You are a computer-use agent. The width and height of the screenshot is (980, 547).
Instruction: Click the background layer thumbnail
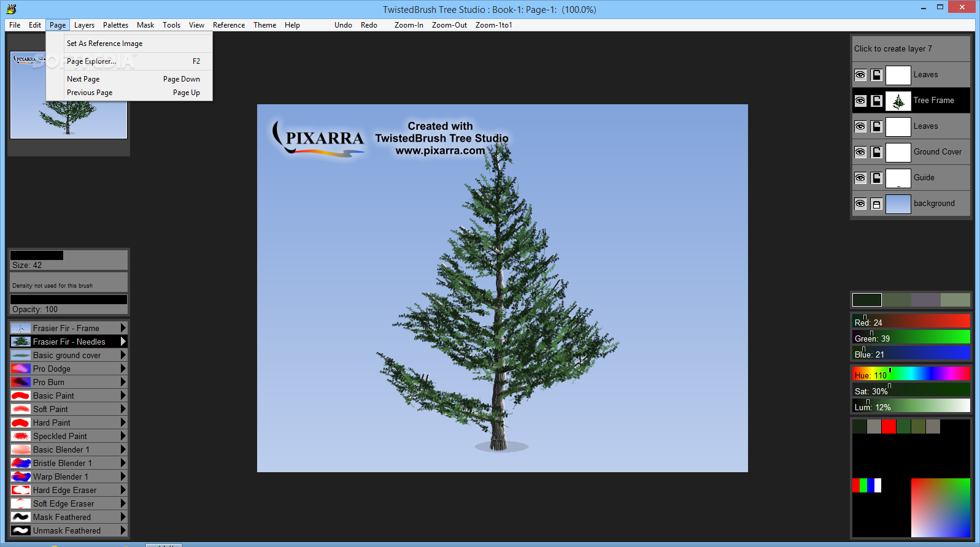pos(898,204)
